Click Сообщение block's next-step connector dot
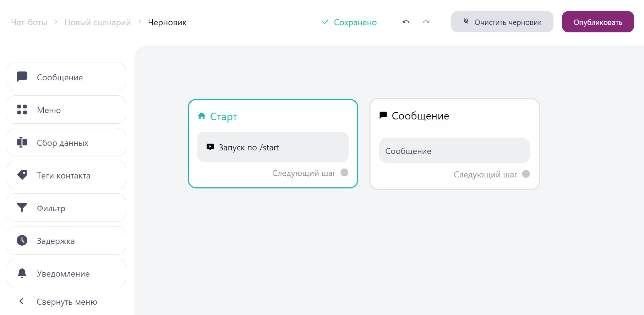644x315 pixels. (x=526, y=174)
